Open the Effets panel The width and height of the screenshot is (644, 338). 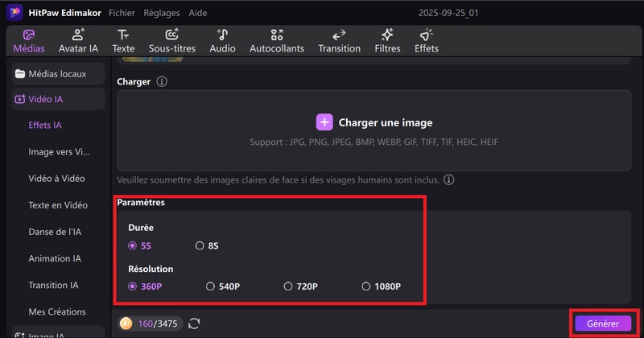tap(426, 40)
